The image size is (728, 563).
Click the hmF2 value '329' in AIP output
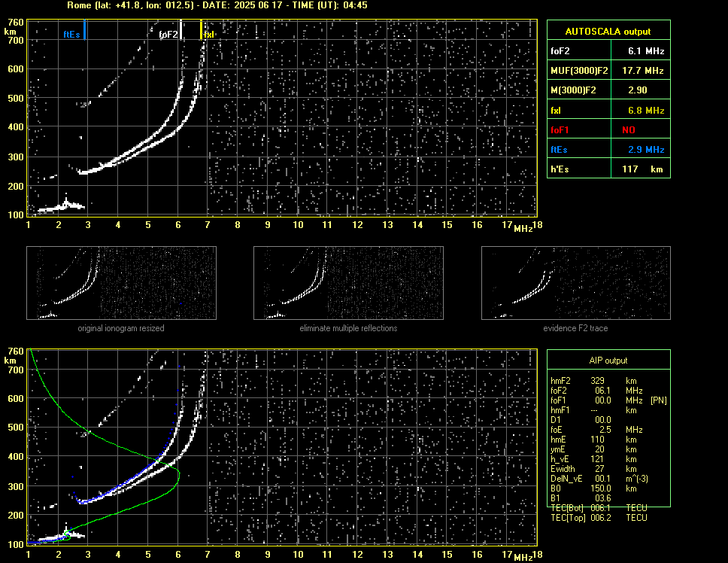598,381
